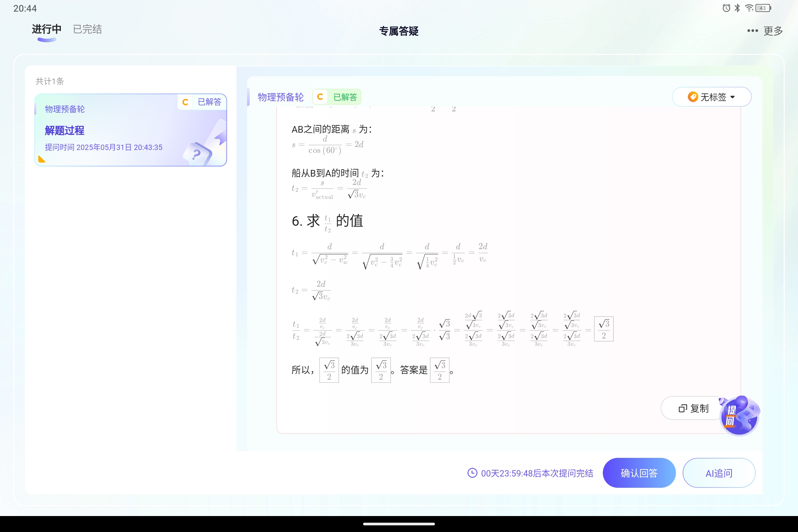Click the text AB之间的距离 s 为
Viewport: 798px width, 532px height.
click(332, 129)
